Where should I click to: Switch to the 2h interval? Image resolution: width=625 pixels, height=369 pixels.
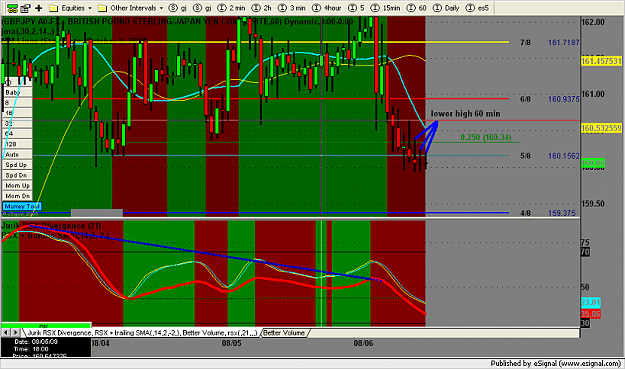(x=262, y=8)
